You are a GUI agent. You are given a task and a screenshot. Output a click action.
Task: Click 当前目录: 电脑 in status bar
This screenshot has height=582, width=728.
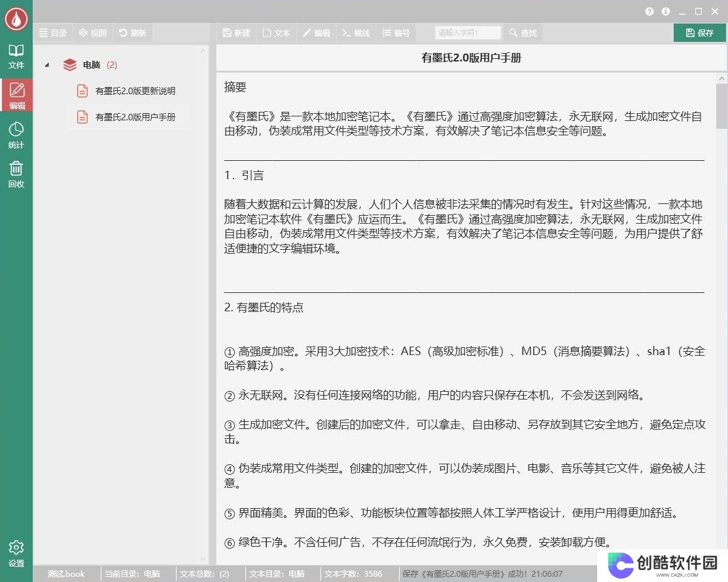[132, 574]
